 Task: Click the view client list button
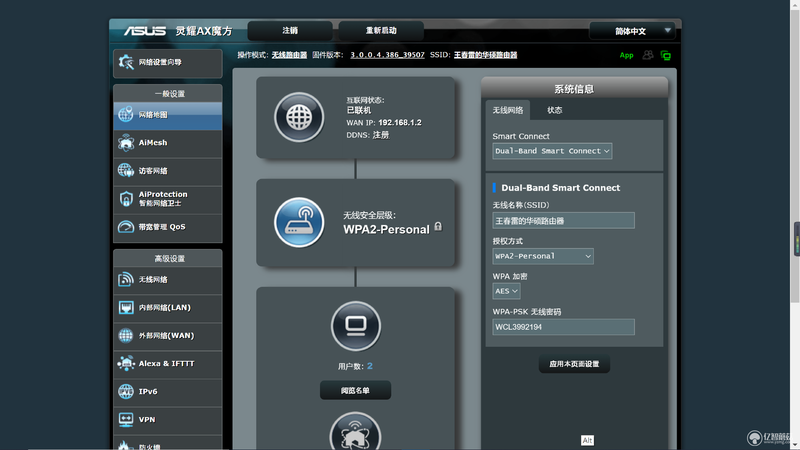(355, 390)
